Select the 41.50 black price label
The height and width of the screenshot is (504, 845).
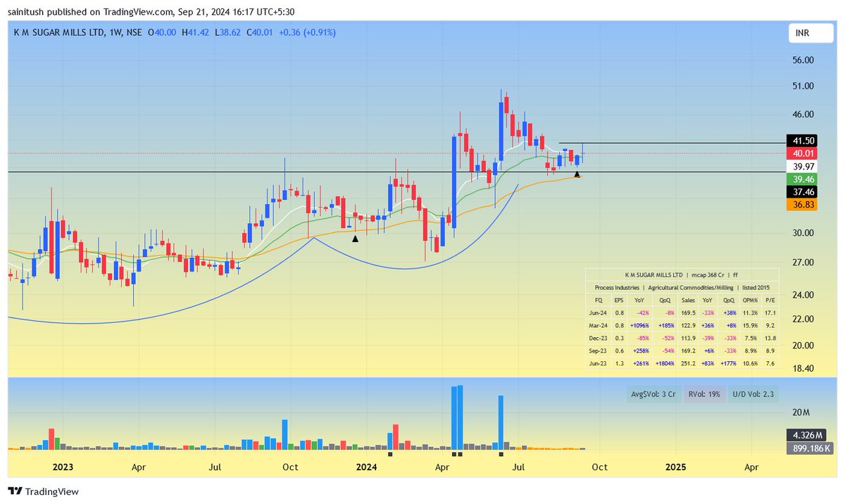coord(803,141)
